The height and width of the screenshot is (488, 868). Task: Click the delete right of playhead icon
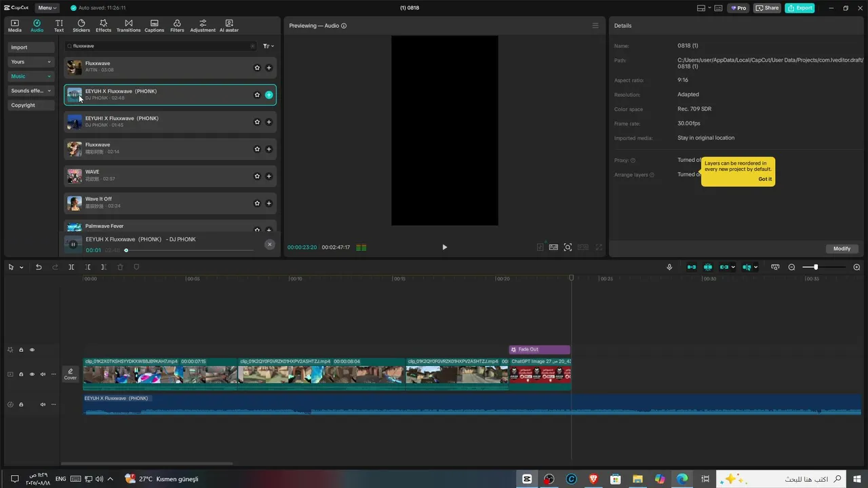(x=104, y=267)
